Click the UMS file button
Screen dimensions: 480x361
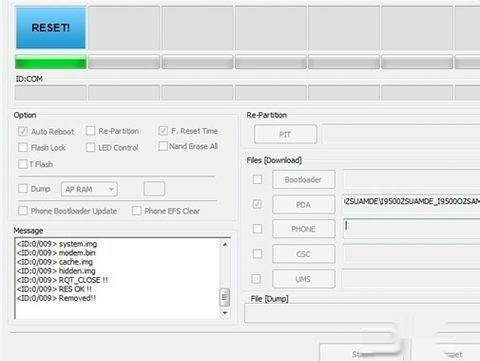pos(304,279)
